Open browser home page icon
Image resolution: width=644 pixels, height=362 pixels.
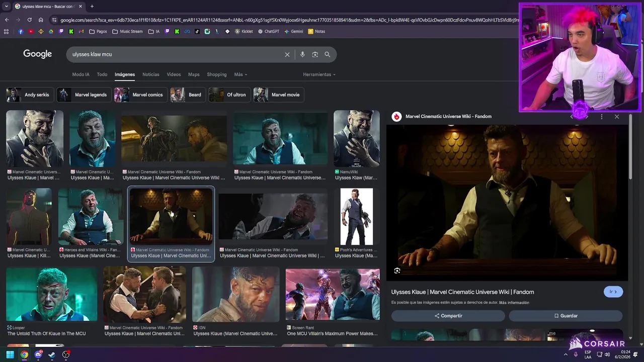tap(41, 20)
